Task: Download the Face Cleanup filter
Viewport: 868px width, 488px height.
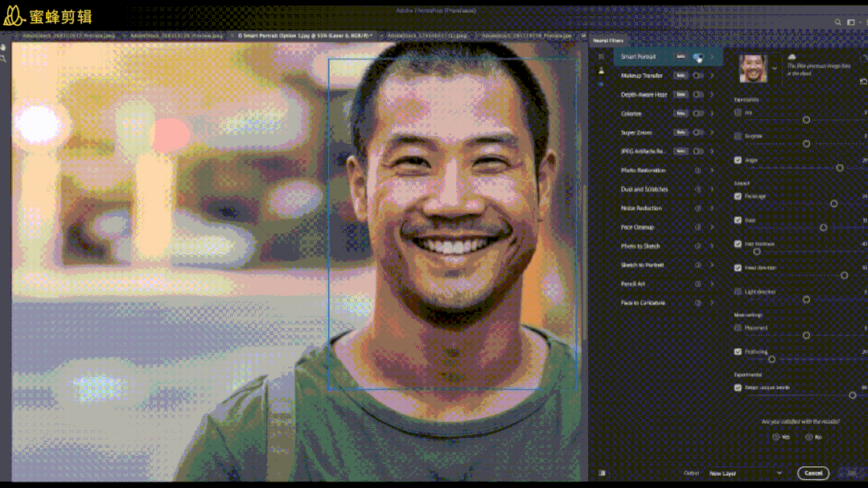Action: pyautogui.click(x=698, y=228)
